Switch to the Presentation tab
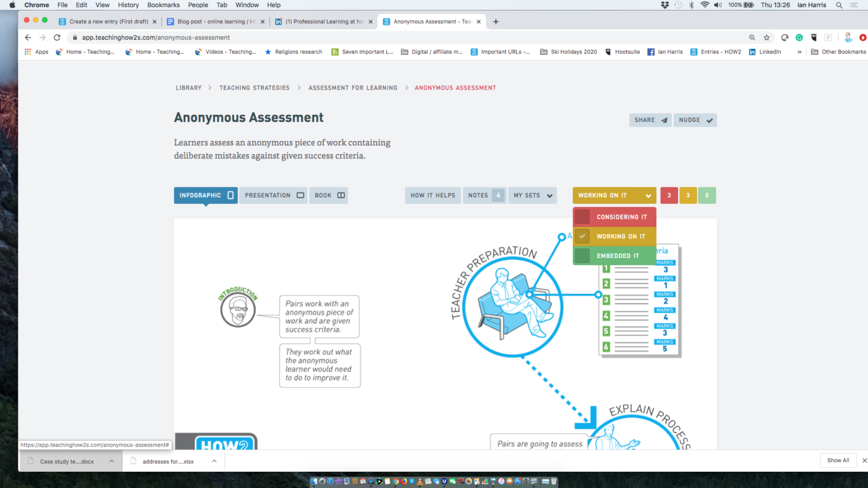 coord(273,195)
